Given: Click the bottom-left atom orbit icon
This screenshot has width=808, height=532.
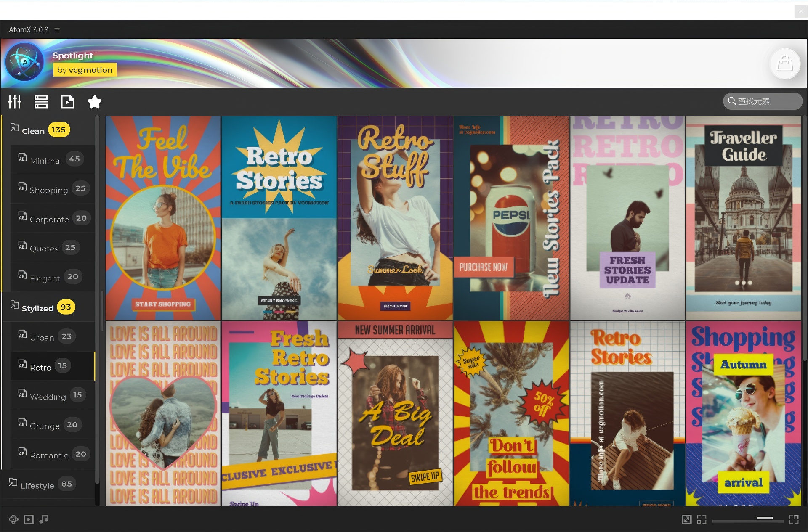Looking at the screenshot, I should [x=13, y=519].
